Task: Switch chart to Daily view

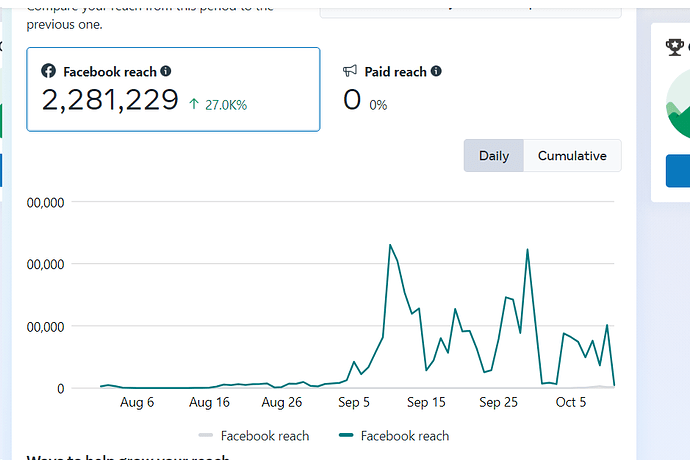Action: (x=494, y=156)
